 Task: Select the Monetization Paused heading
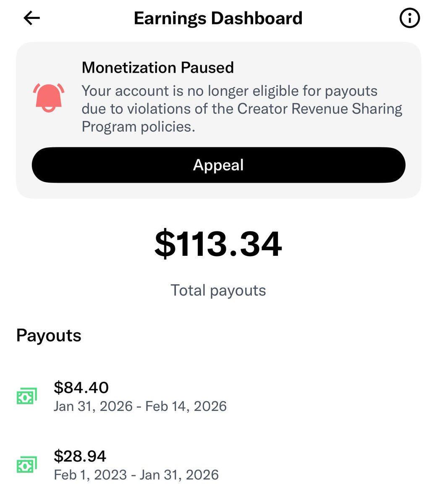point(158,68)
